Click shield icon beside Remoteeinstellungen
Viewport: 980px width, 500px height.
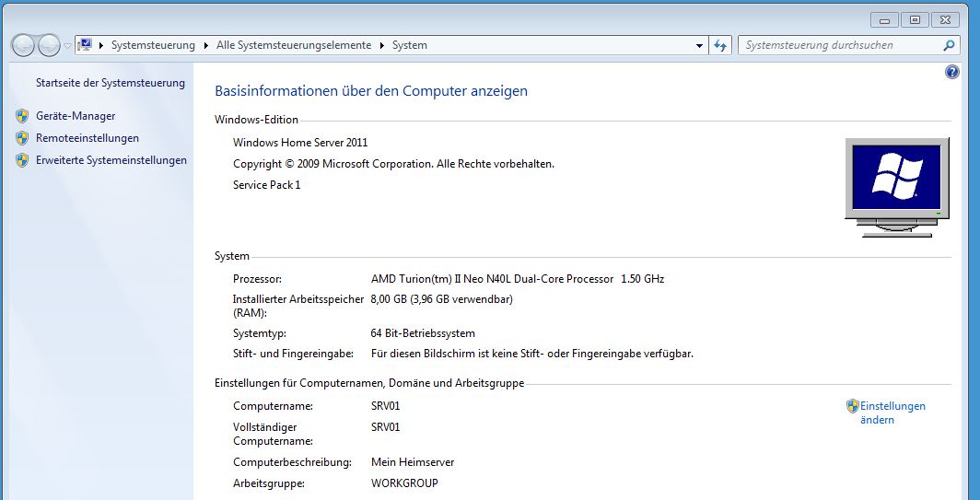tap(22, 138)
